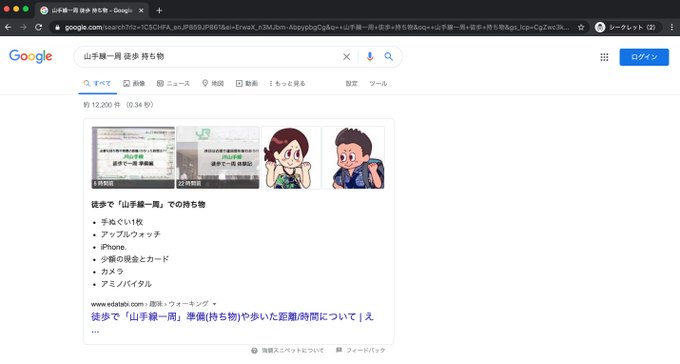Open the 22時間前 thumbnail image
Viewport: 680px width, 364px height.
coord(218,157)
